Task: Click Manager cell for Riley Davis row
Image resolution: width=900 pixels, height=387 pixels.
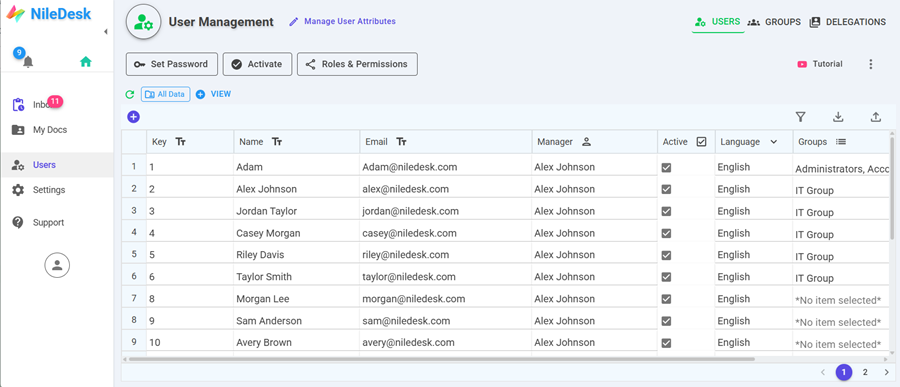Action: pyautogui.click(x=594, y=255)
